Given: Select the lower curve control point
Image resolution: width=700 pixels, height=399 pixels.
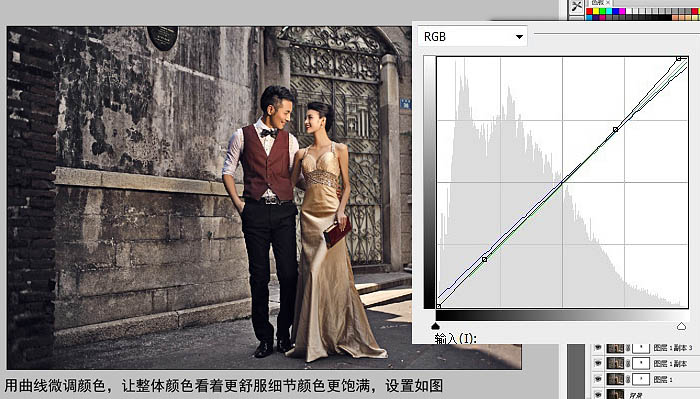Looking at the screenshot, I should (484, 259).
